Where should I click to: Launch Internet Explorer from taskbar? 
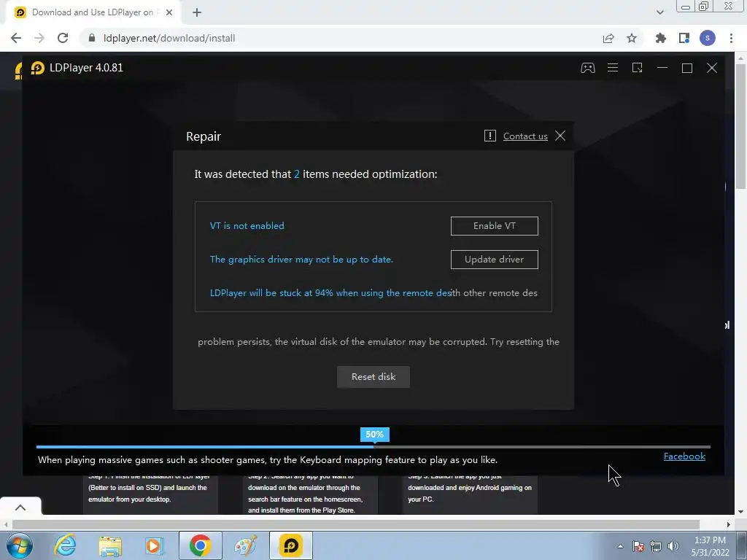coord(65,545)
